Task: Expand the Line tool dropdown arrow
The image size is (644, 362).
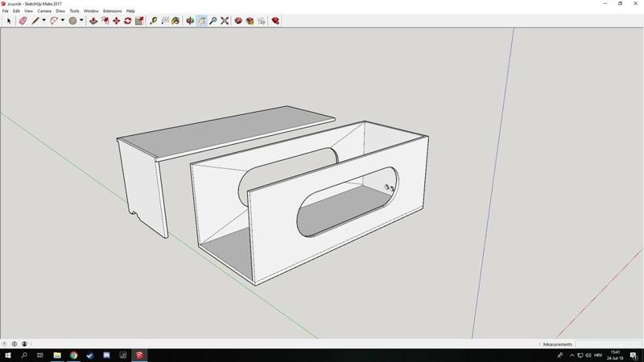Action: click(x=44, y=21)
